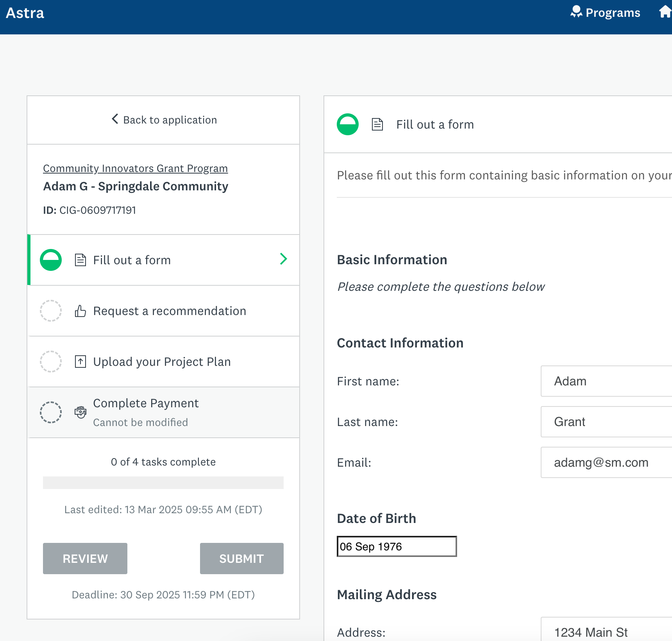Click the Astra logo

[25, 13]
